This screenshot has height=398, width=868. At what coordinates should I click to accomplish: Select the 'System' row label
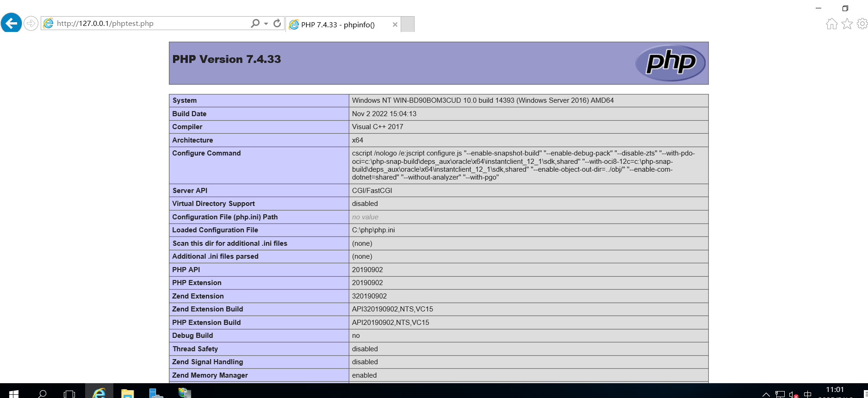tap(185, 100)
